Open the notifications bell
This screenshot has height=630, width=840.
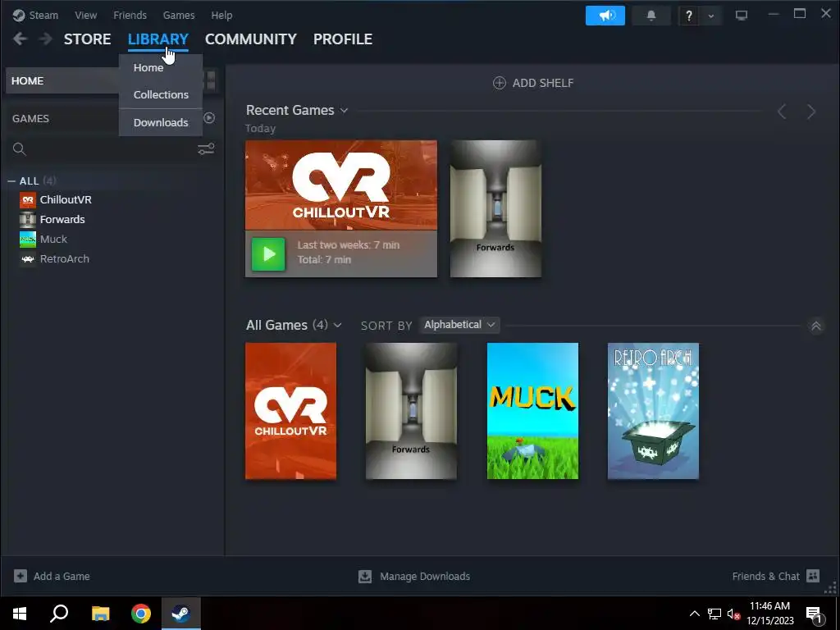coord(651,16)
